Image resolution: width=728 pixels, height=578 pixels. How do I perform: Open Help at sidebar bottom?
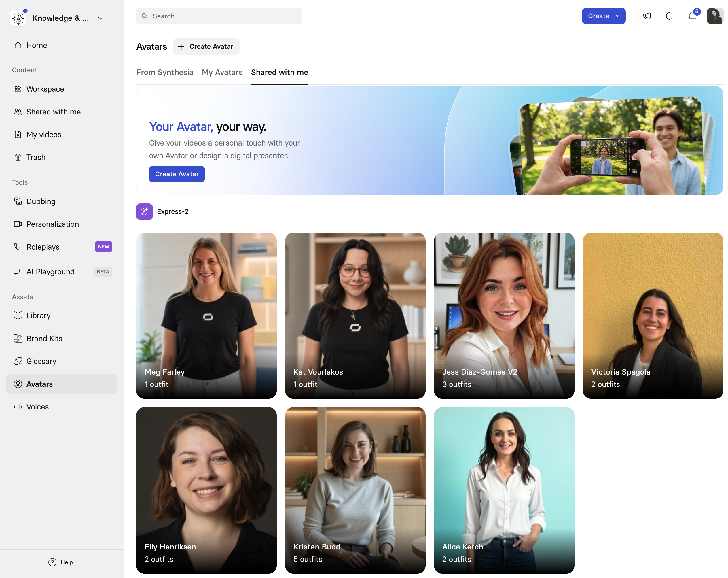(61, 562)
